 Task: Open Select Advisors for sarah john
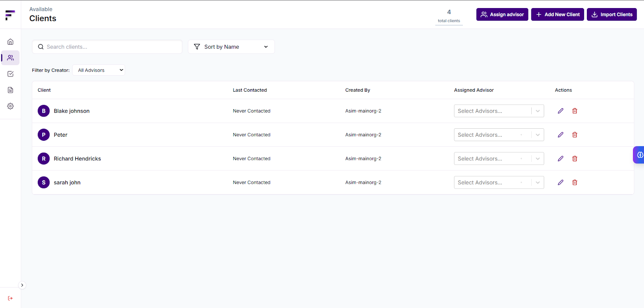(x=499, y=183)
